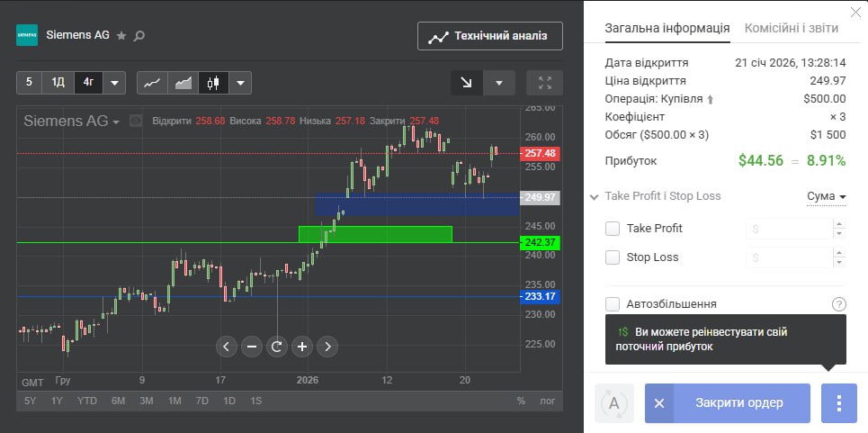Open chart type dropdown arrow

(240, 83)
